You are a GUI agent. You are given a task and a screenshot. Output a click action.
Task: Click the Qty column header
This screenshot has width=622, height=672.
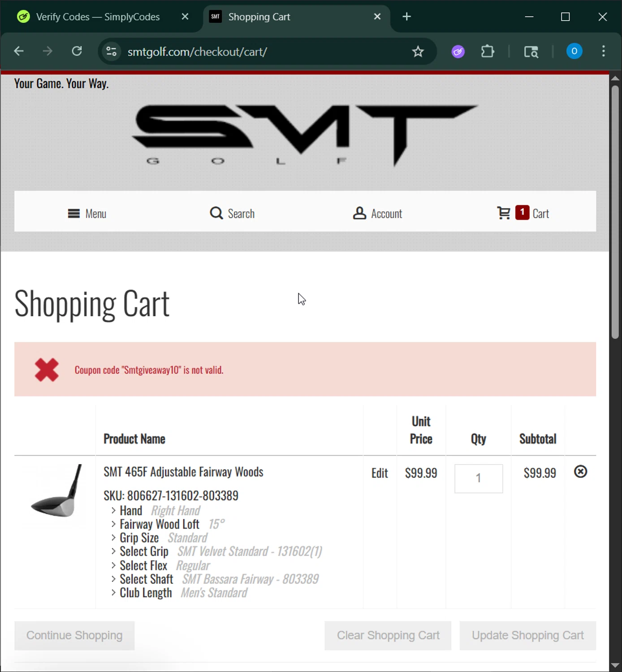point(479,439)
